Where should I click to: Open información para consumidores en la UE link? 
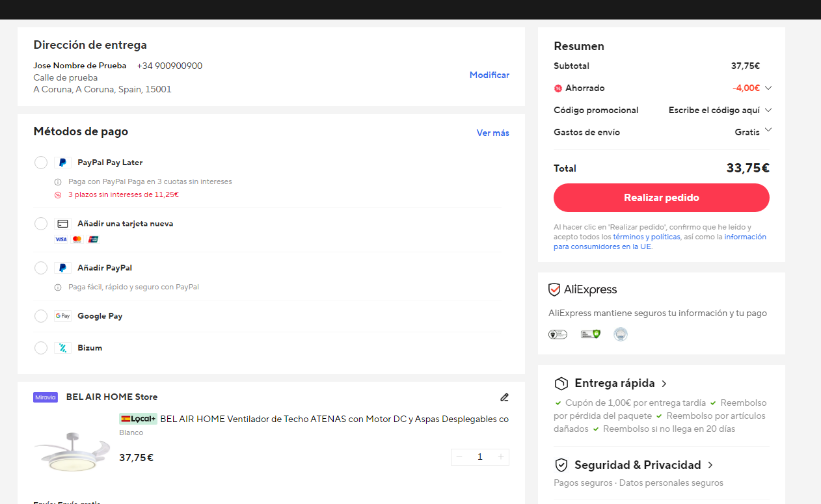tap(660, 242)
